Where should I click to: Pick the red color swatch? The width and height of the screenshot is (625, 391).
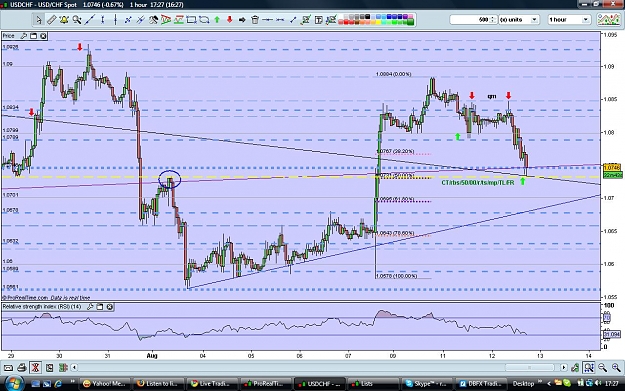[347, 22]
